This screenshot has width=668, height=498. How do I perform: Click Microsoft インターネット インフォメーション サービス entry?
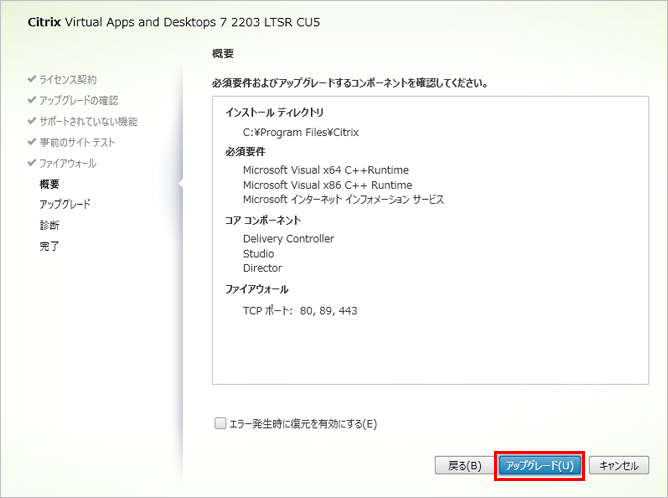(x=343, y=199)
